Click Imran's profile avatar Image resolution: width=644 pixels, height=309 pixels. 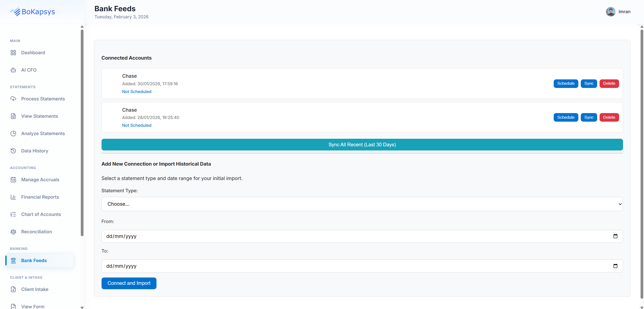pyautogui.click(x=611, y=11)
